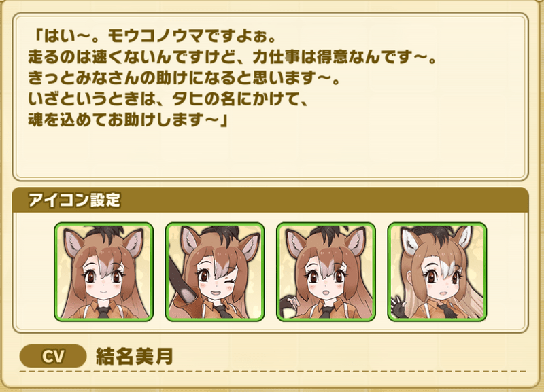Click the CV badge label

click(53, 356)
